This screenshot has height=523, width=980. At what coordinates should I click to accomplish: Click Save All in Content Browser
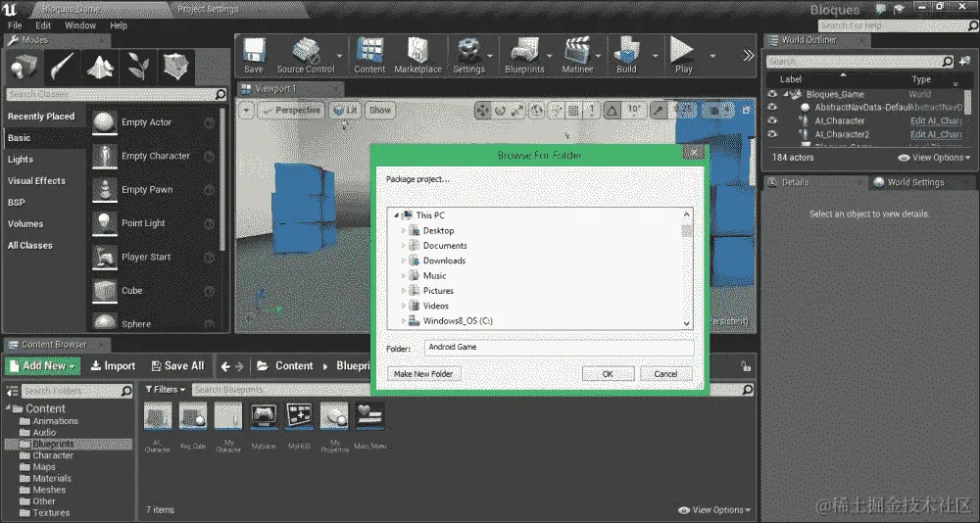[x=178, y=366]
